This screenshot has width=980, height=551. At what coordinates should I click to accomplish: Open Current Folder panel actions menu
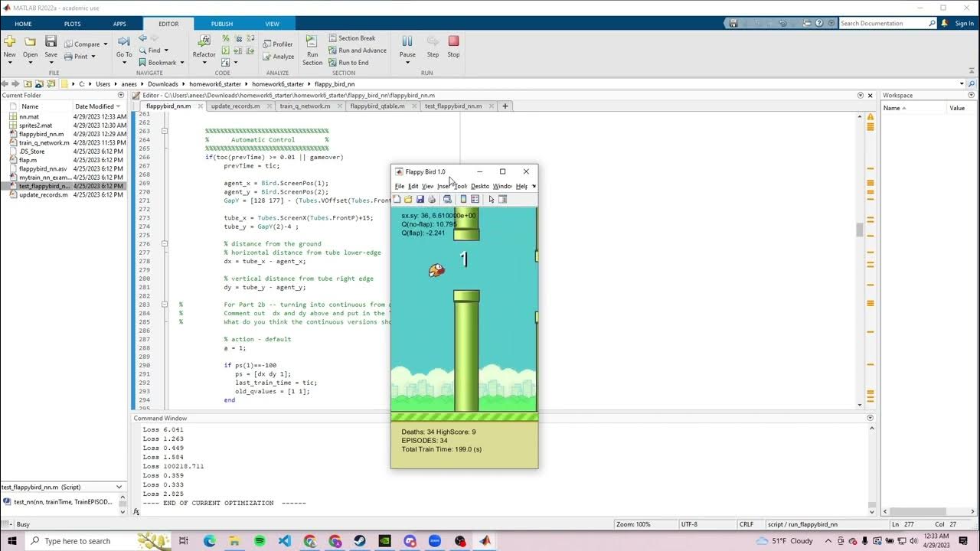tap(120, 96)
